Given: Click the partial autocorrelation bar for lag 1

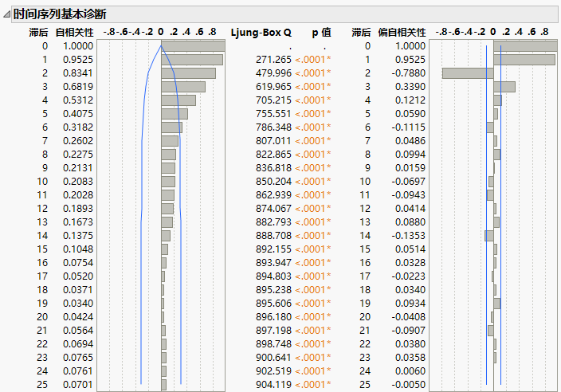Looking at the screenshot, I should [x=524, y=60].
